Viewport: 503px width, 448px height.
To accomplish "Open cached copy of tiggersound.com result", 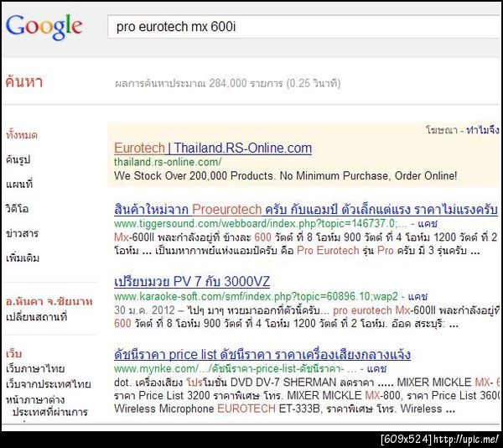I will point(428,223).
